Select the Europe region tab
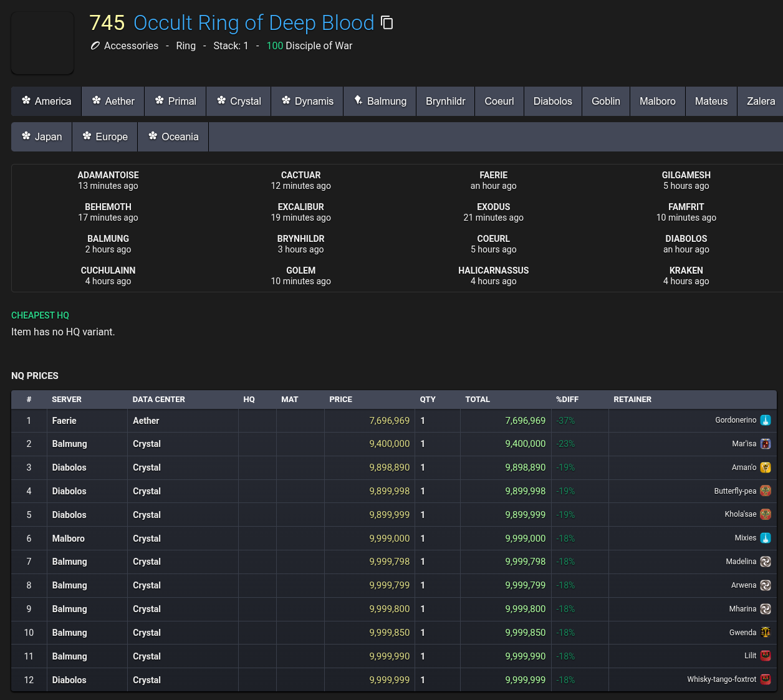783x700 pixels. pos(105,137)
